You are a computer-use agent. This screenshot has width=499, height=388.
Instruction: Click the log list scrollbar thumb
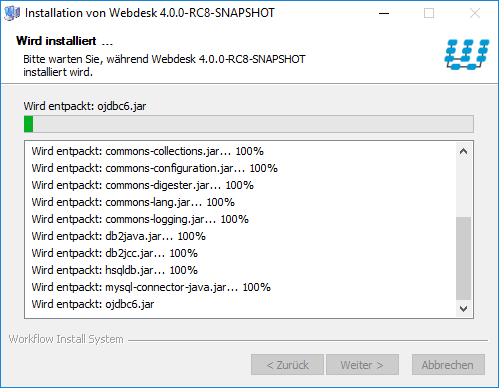click(x=463, y=258)
